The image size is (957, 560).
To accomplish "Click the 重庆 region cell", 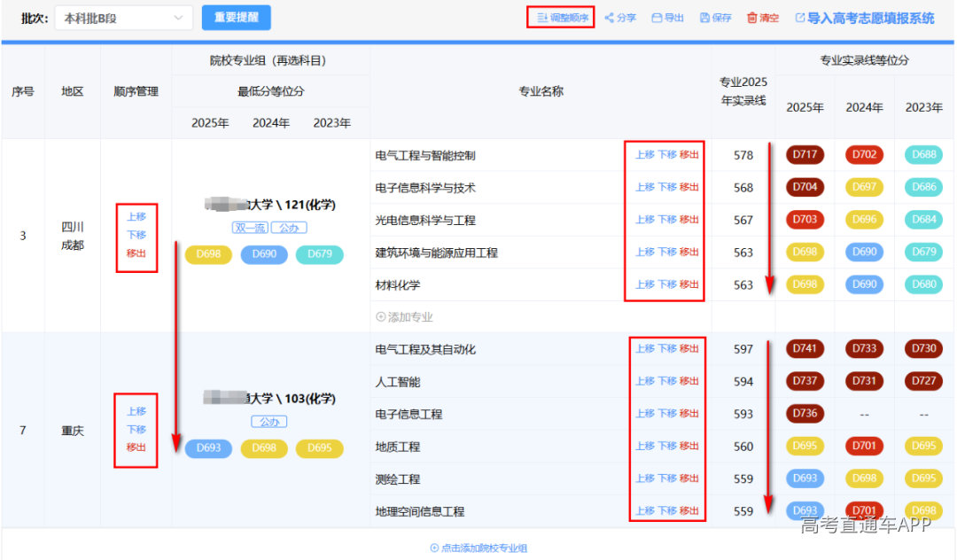I will pyautogui.click(x=72, y=431).
